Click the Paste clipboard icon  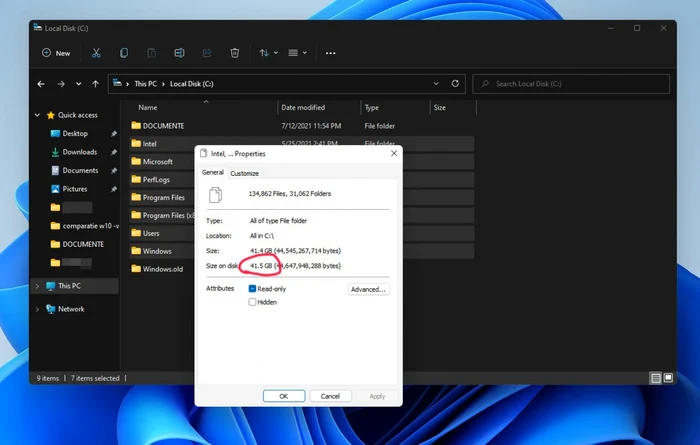(151, 53)
